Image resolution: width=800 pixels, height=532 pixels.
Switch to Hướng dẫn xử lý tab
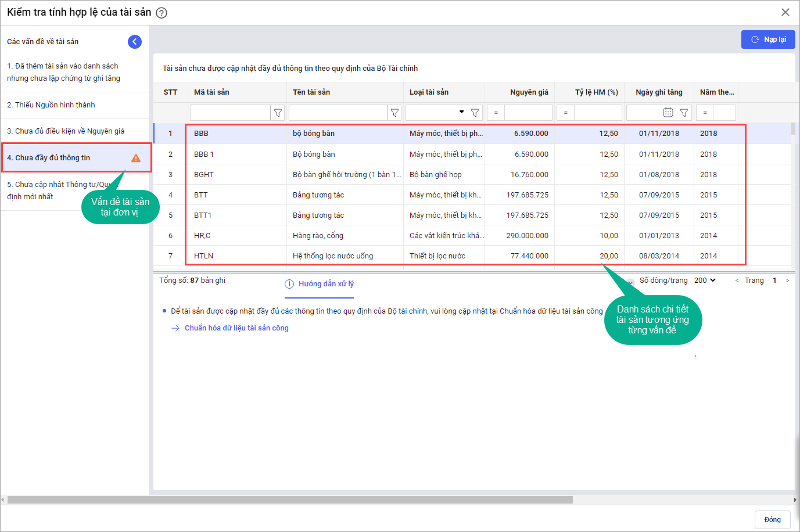point(320,284)
